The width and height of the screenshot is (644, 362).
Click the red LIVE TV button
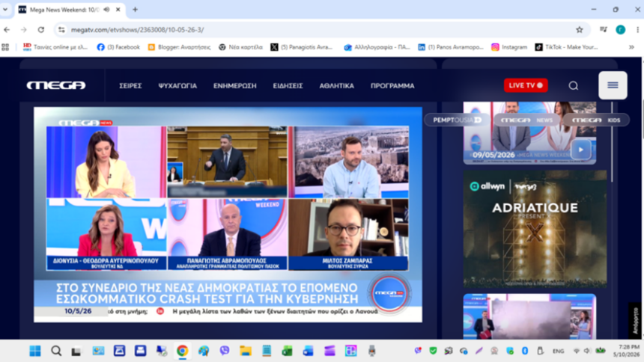[x=526, y=85]
